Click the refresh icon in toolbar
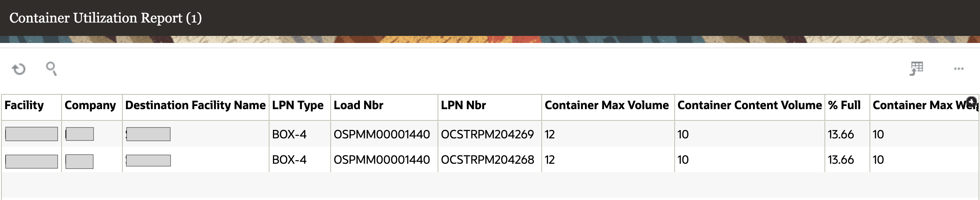The width and height of the screenshot is (980, 200). [x=19, y=69]
